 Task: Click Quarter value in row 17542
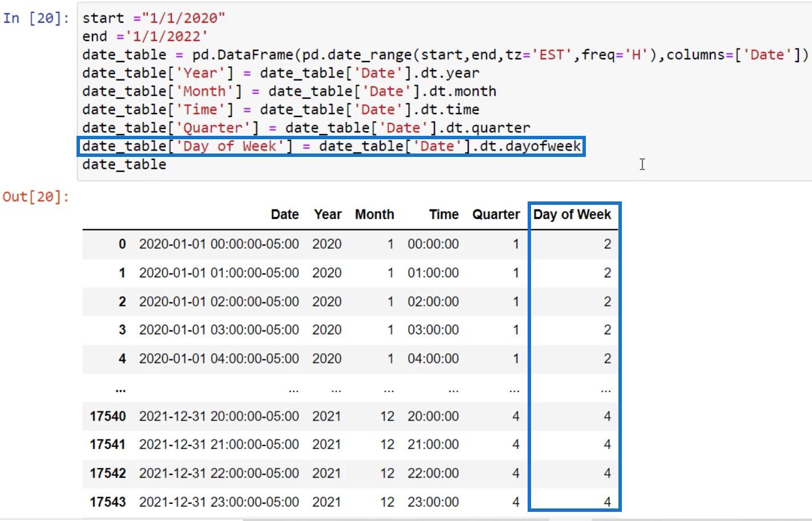click(x=516, y=473)
